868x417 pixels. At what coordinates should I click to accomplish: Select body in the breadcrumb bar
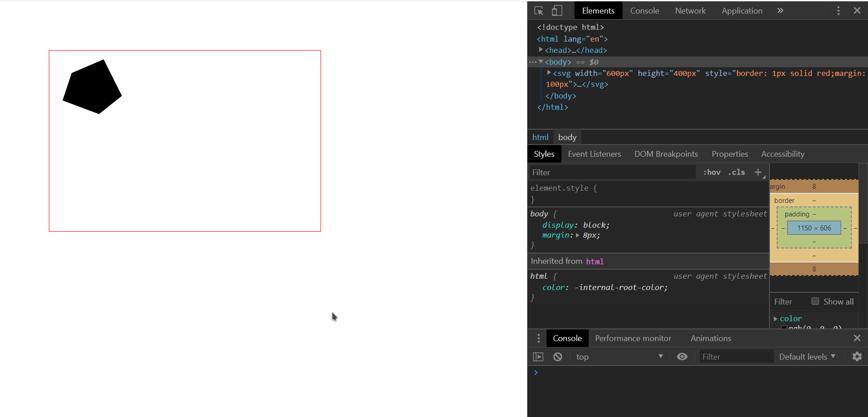[x=566, y=137]
